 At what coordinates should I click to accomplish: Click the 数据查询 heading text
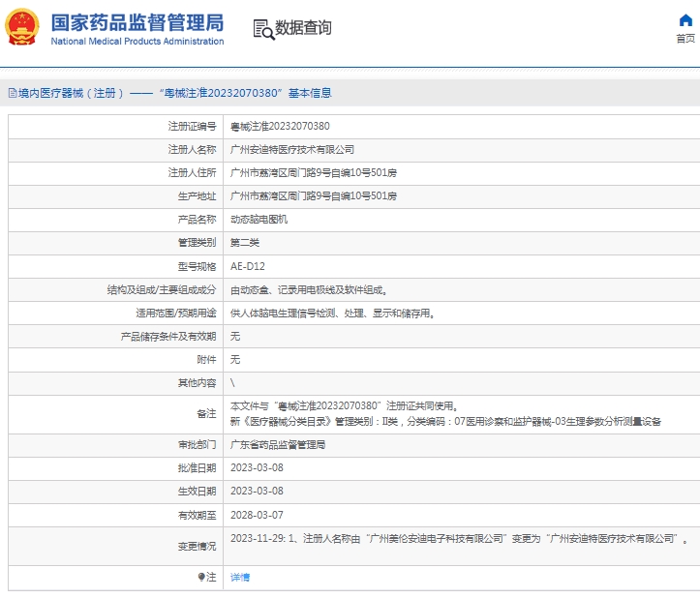(303, 28)
